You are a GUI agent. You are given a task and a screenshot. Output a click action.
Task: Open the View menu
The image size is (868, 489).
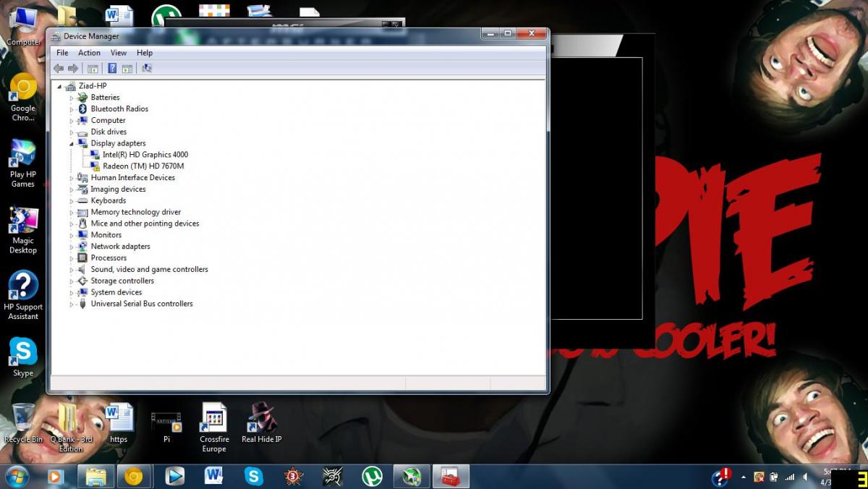click(x=119, y=53)
